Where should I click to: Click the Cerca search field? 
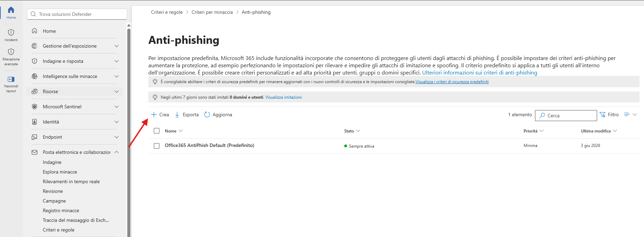[x=566, y=116]
